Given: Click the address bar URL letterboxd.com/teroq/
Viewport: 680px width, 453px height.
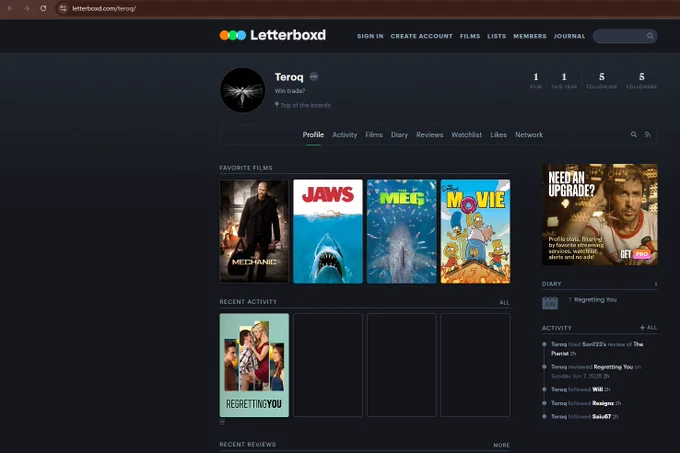Looking at the screenshot, I should (104, 8).
